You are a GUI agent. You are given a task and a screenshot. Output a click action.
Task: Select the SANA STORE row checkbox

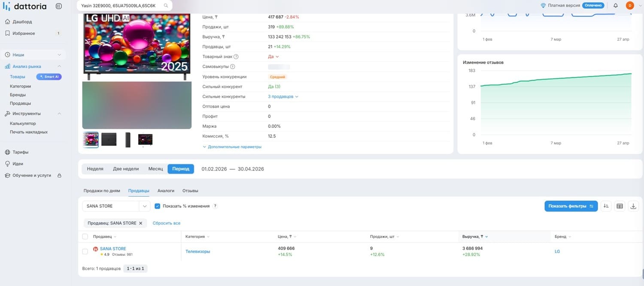pos(85,251)
